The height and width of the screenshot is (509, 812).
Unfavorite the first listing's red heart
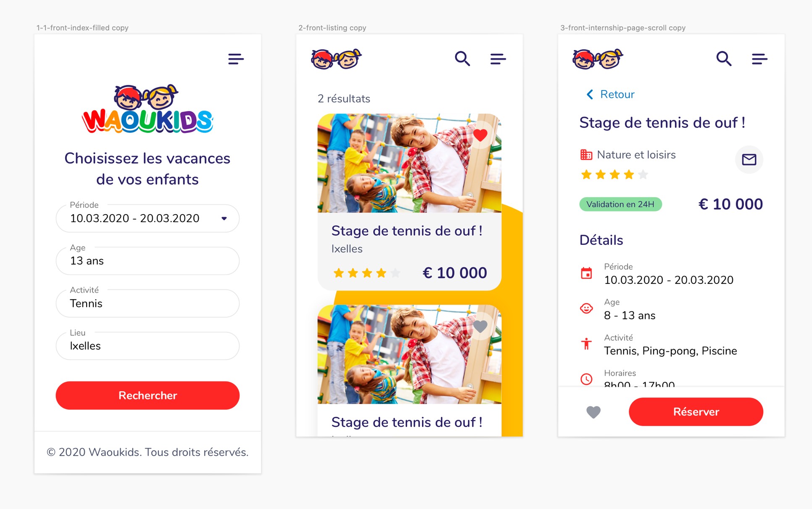(480, 135)
